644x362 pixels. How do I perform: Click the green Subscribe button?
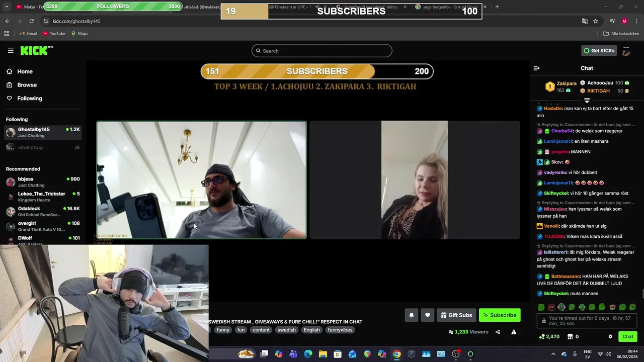click(500, 315)
